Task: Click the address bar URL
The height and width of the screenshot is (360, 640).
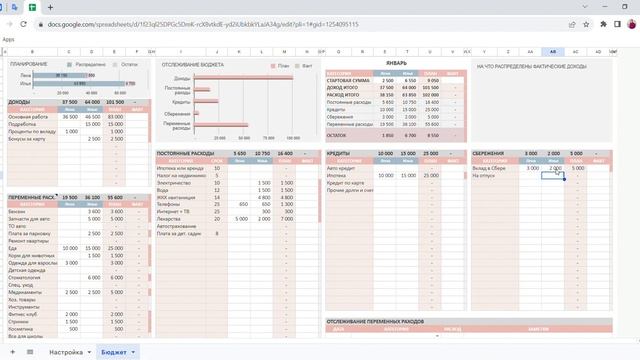Action: coord(203,24)
